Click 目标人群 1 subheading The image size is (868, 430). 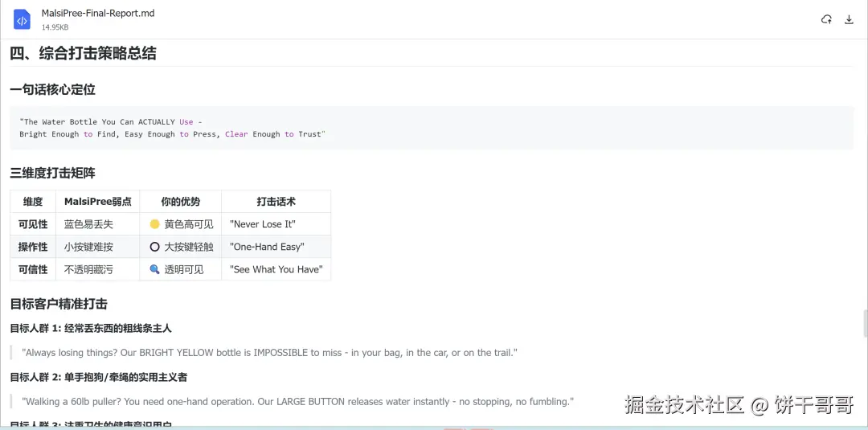[x=91, y=328]
